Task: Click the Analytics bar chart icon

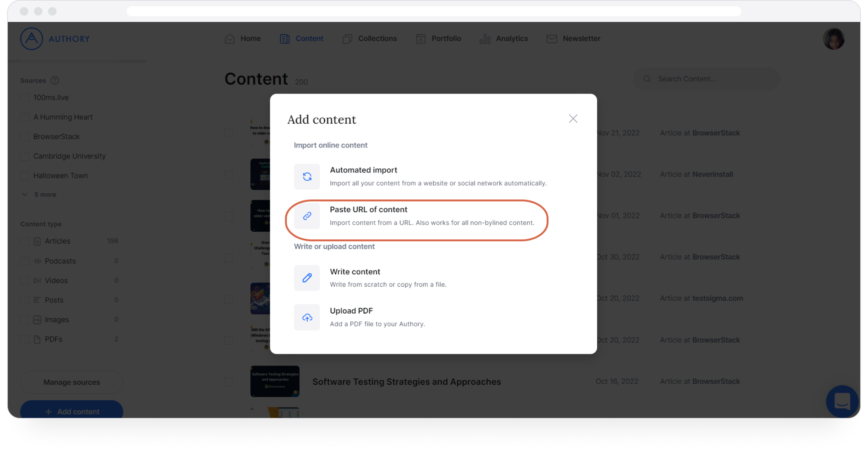Action: tap(485, 39)
